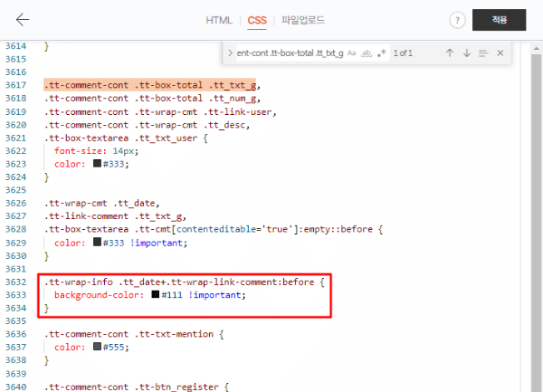
Task: Click the '1 of 1' match counter
Action: click(403, 53)
